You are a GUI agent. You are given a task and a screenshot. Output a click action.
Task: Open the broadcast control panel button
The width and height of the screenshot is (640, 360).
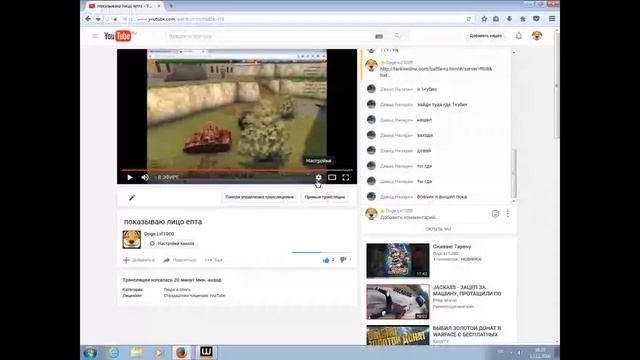(x=259, y=197)
